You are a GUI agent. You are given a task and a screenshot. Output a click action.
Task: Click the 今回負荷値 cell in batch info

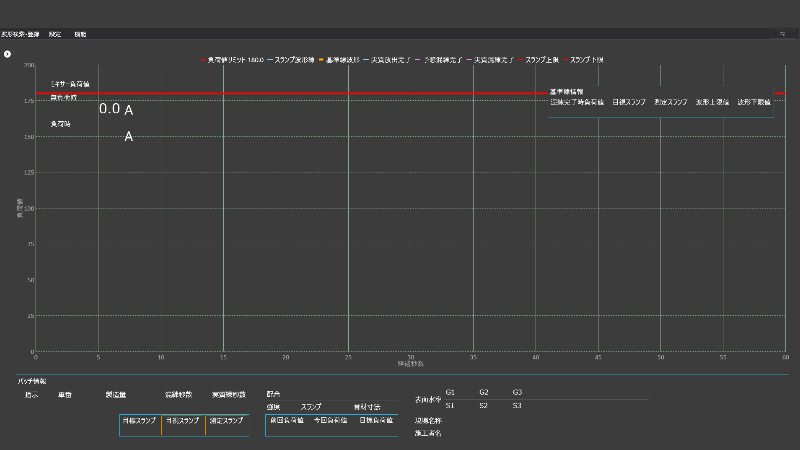click(330, 421)
